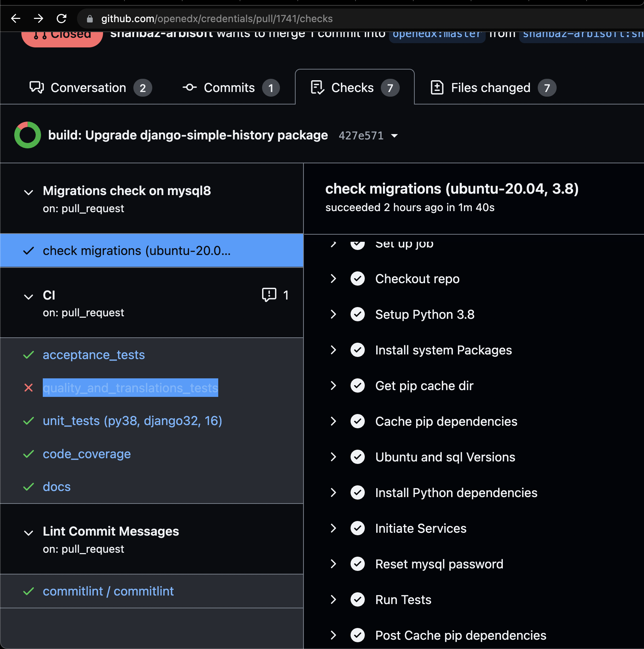Expand the Checkout repo step
The width and height of the screenshot is (644, 649).
[x=333, y=278]
